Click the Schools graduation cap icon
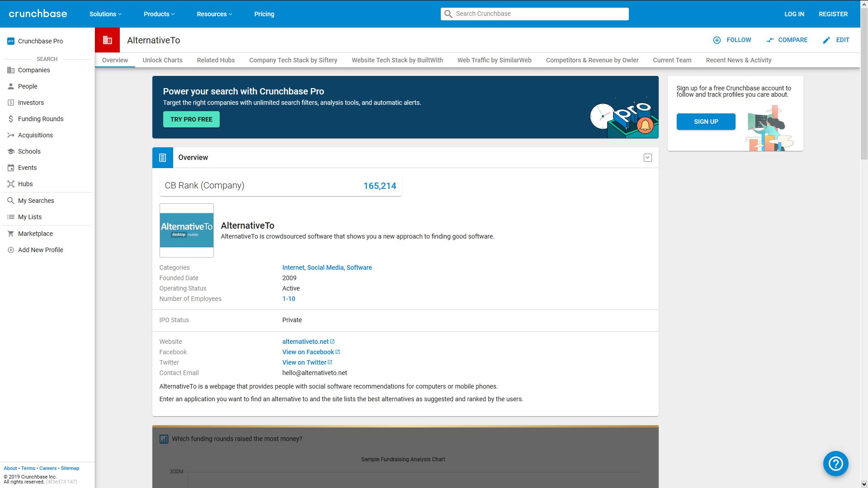Image resolution: width=868 pixels, height=488 pixels. 11,151
